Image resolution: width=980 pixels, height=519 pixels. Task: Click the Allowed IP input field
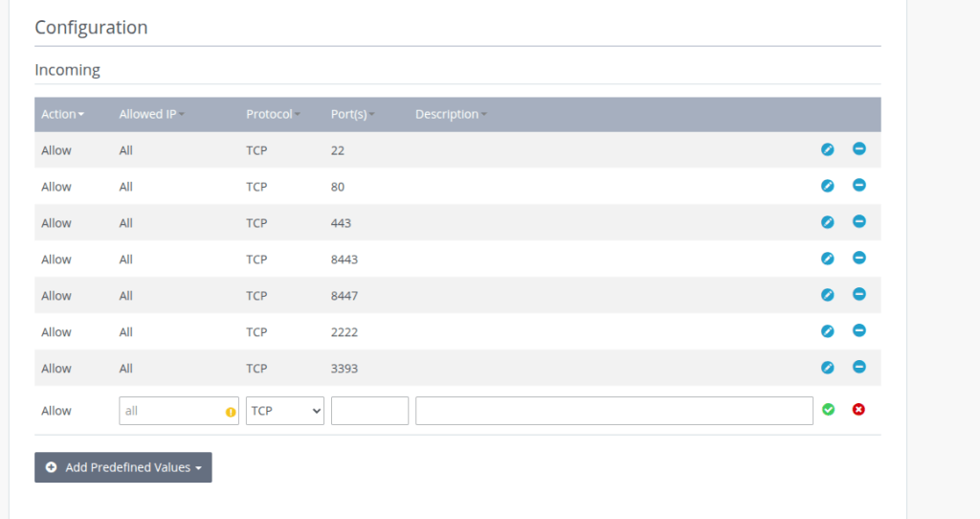pos(170,411)
